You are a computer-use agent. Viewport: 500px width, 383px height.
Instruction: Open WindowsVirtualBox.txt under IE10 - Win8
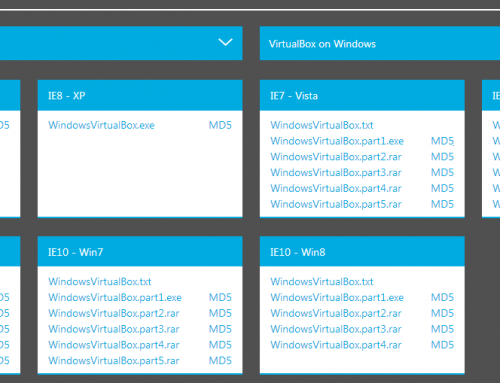coord(322,282)
